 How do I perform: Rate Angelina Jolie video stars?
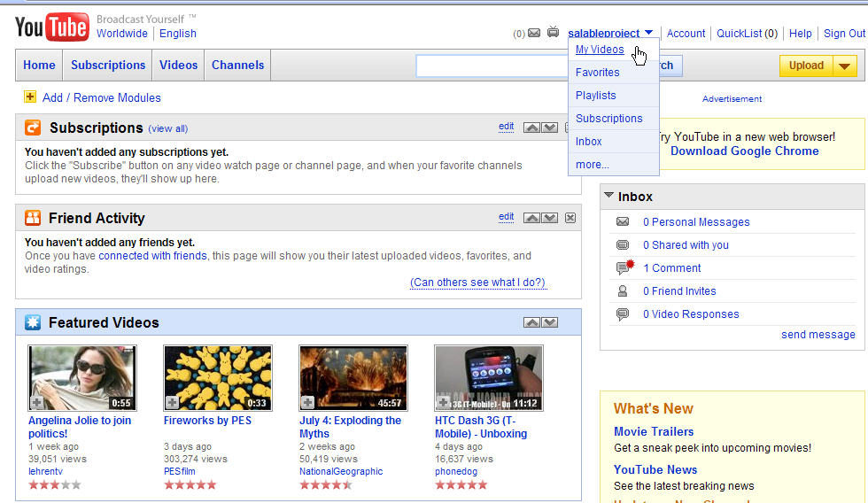(x=55, y=485)
